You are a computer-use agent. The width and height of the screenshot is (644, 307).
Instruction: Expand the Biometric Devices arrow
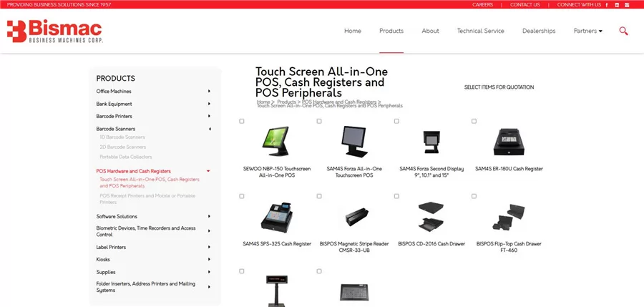coord(209,231)
